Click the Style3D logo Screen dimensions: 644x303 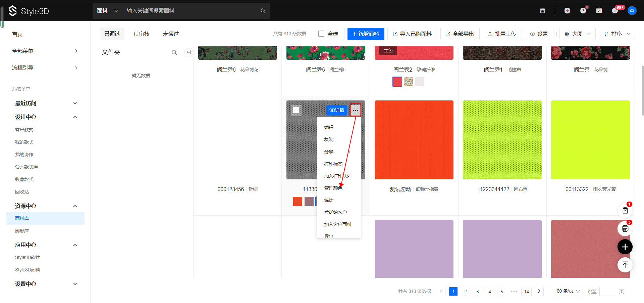pos(29,11)
